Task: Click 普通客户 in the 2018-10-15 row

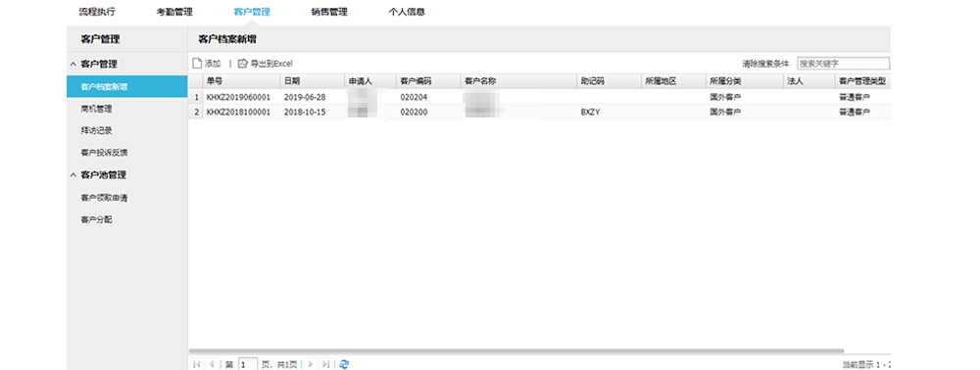Action: (x=855, y=112)
